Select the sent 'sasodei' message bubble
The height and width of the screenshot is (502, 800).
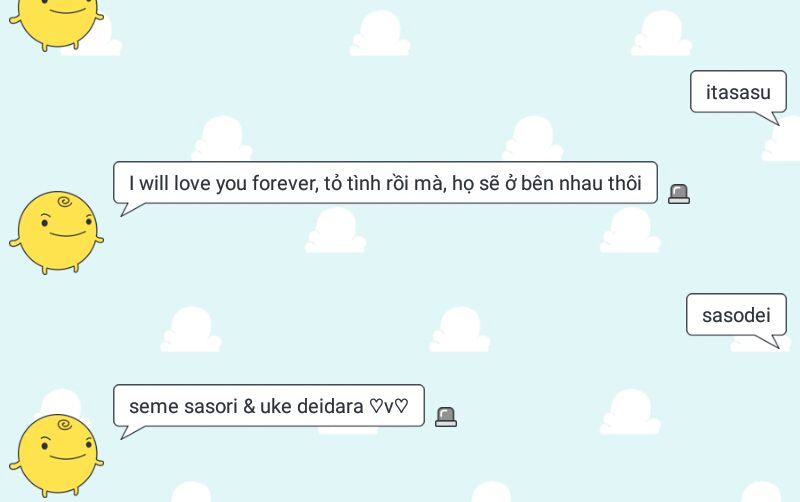pos(736,315)
